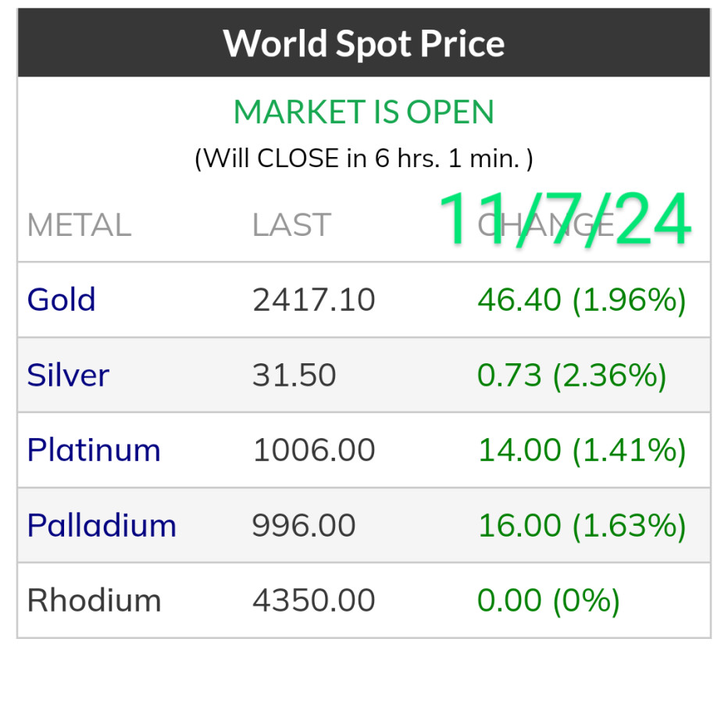This screenshot has height=703, width=728.
Task: Click the market closing countdown text
Action: 364,159
